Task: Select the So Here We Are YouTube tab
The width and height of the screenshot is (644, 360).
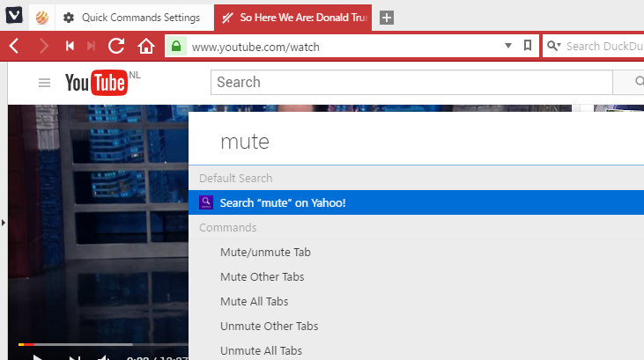Action: point(292,18)
